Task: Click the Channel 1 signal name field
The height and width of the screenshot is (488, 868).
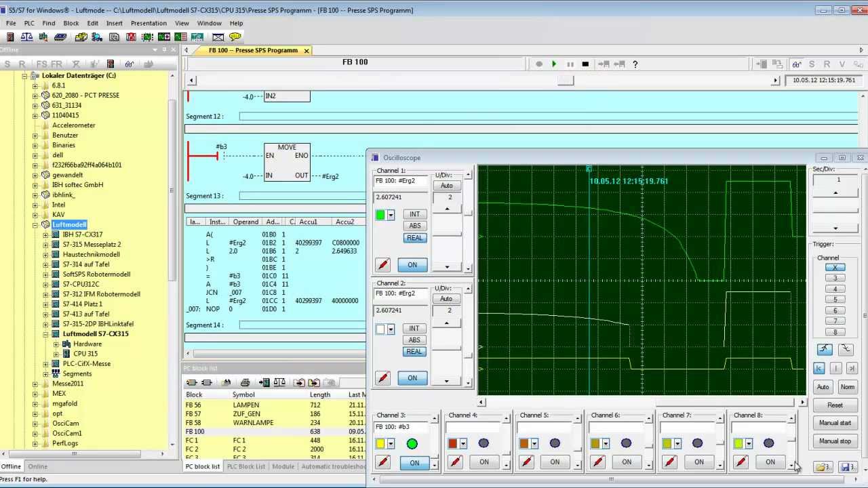Action: point(401,181)
